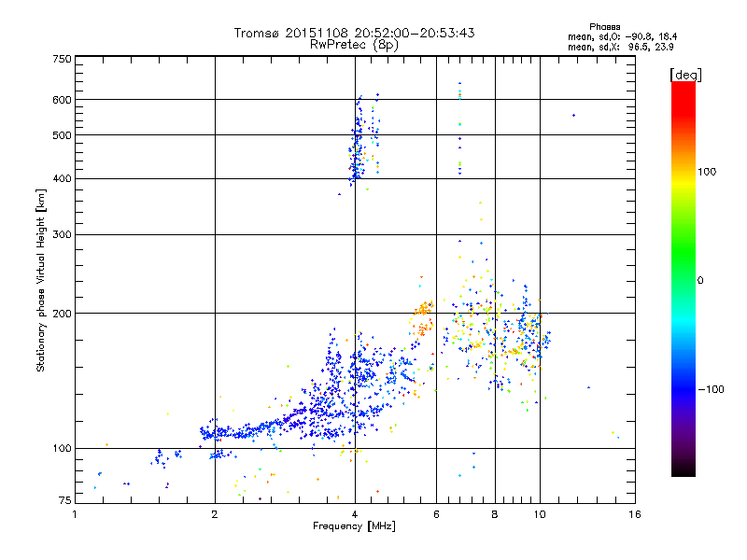
Task: Click the 'Stationary phase Virtual Height [km]' axis title
Action: (x=41, y=280)
